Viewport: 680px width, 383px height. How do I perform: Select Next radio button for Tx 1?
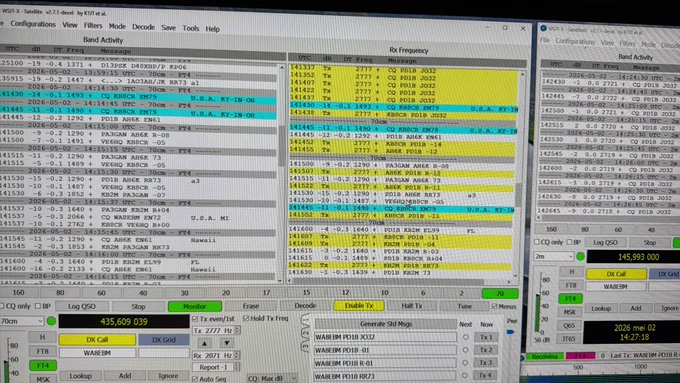465,337
